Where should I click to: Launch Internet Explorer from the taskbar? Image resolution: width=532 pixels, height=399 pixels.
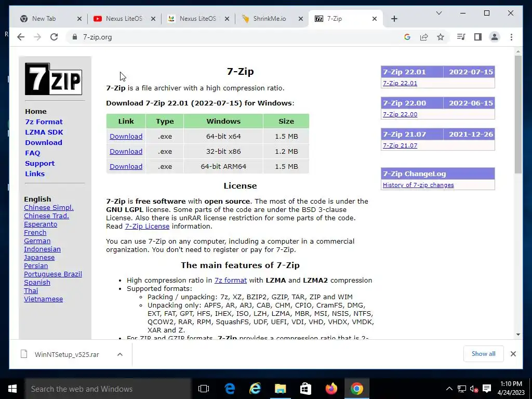255,389
